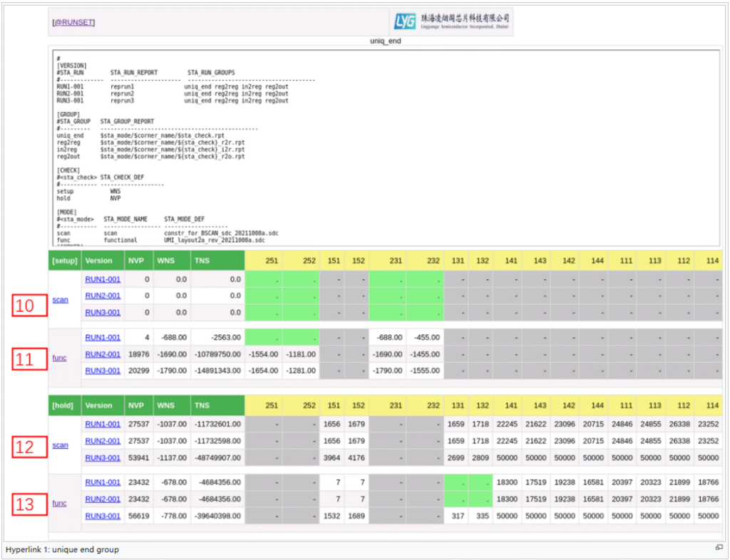The height and width of the screenshot is (560, 730).
Task: Click TNS column header in hold table
Action: (x=204, y=405)
